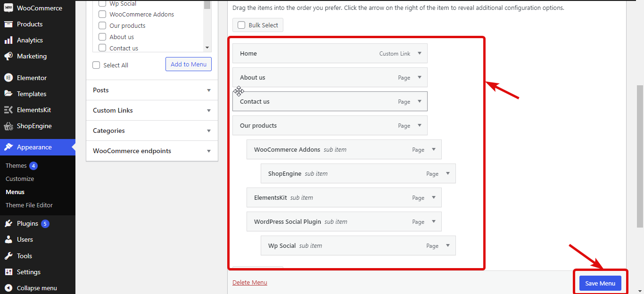Check the WooCommerce Addons page checkbox

coord(102,14)
